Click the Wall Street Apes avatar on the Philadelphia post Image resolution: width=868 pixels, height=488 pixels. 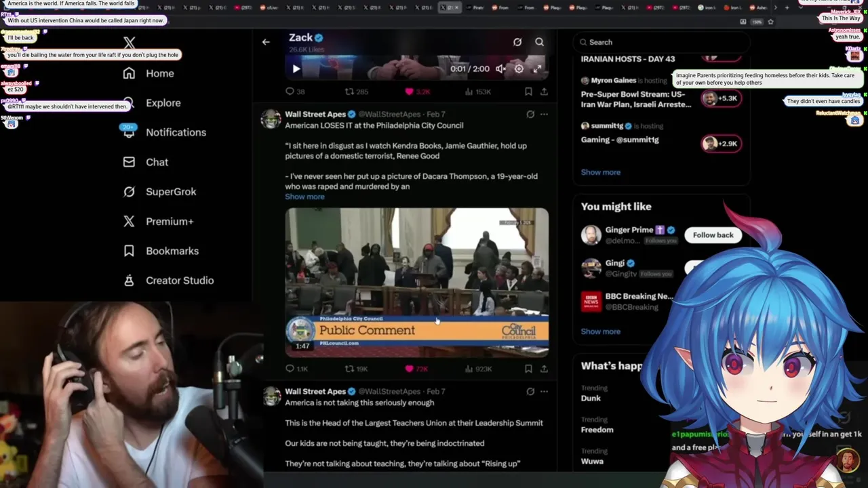click(271, 119)
